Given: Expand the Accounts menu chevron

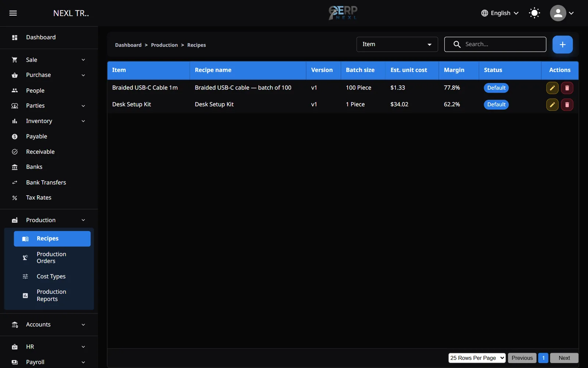Looking at the screenshot, I should click(83, 325).
